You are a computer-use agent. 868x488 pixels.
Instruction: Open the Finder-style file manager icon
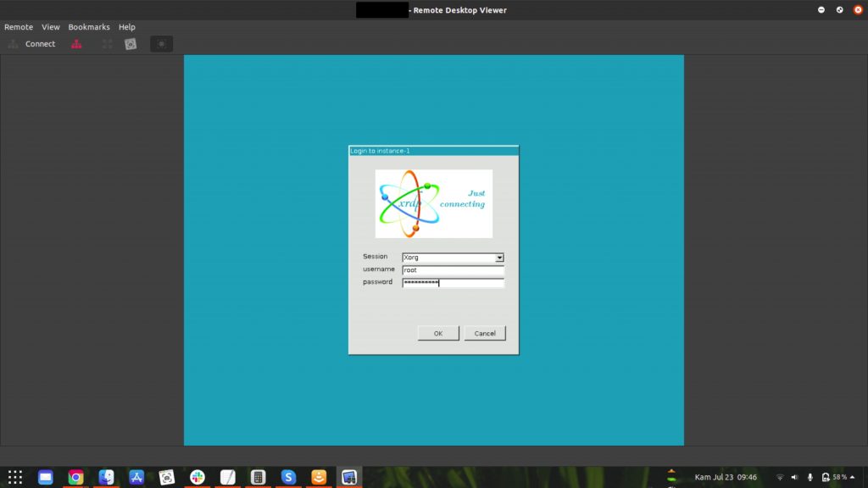(106, 477)
